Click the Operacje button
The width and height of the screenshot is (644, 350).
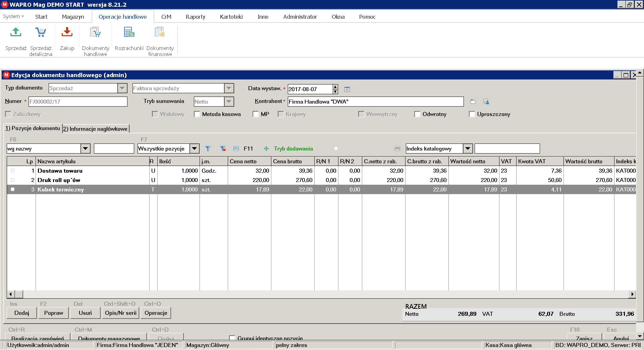click(156, 313)
